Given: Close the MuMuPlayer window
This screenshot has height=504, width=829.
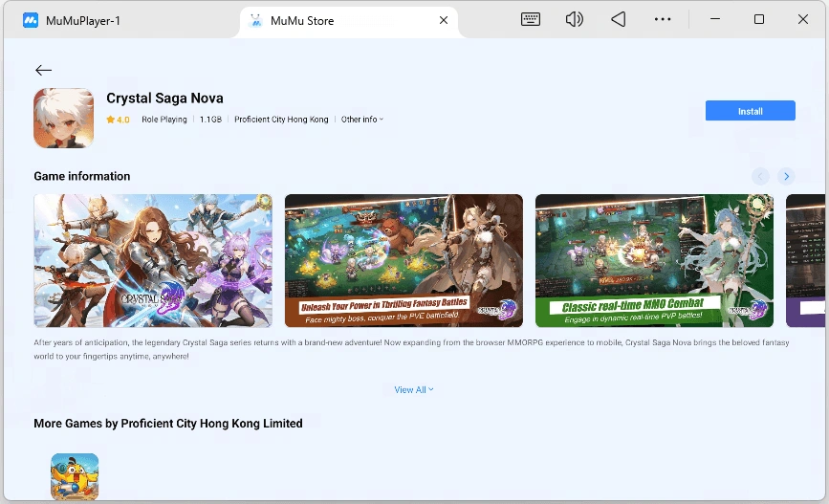Looking at the screenshot, I should click(x=802, y=19).
